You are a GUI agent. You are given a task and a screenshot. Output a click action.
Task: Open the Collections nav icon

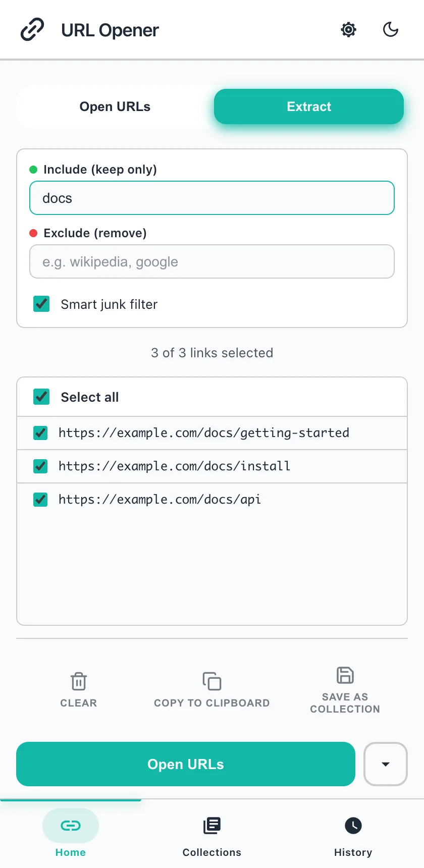[212, 826]
